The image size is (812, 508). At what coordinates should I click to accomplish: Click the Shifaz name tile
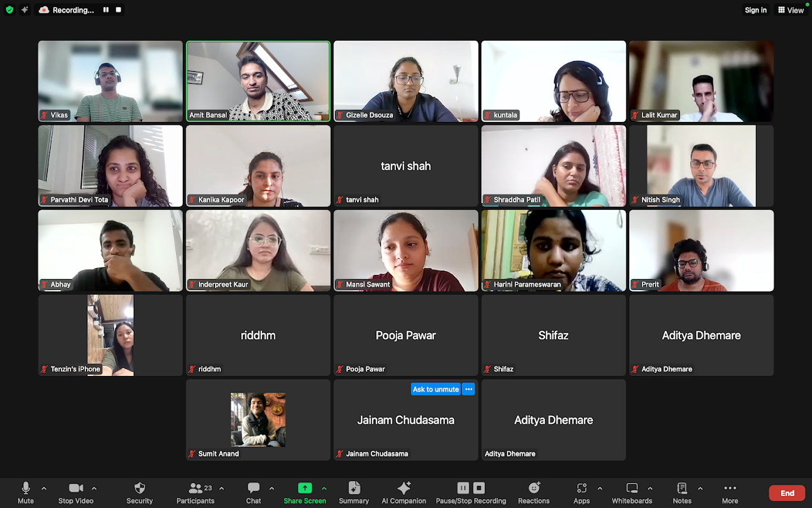(553, 335)
